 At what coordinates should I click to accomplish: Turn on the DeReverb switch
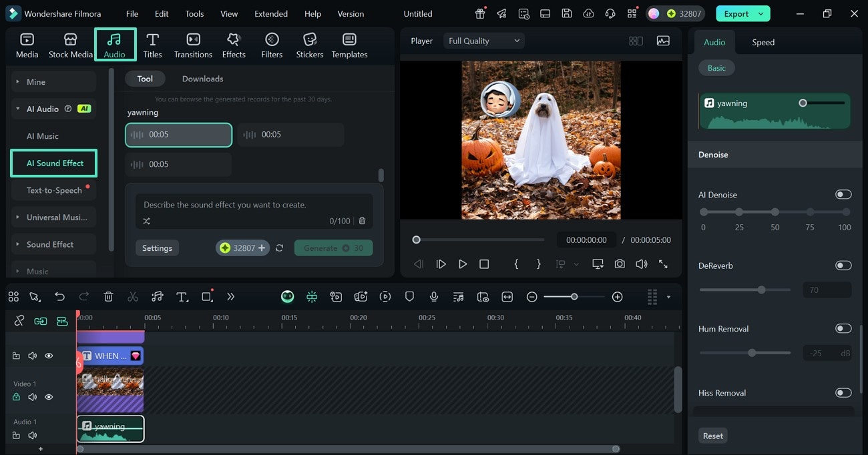(x=843, y=266)
